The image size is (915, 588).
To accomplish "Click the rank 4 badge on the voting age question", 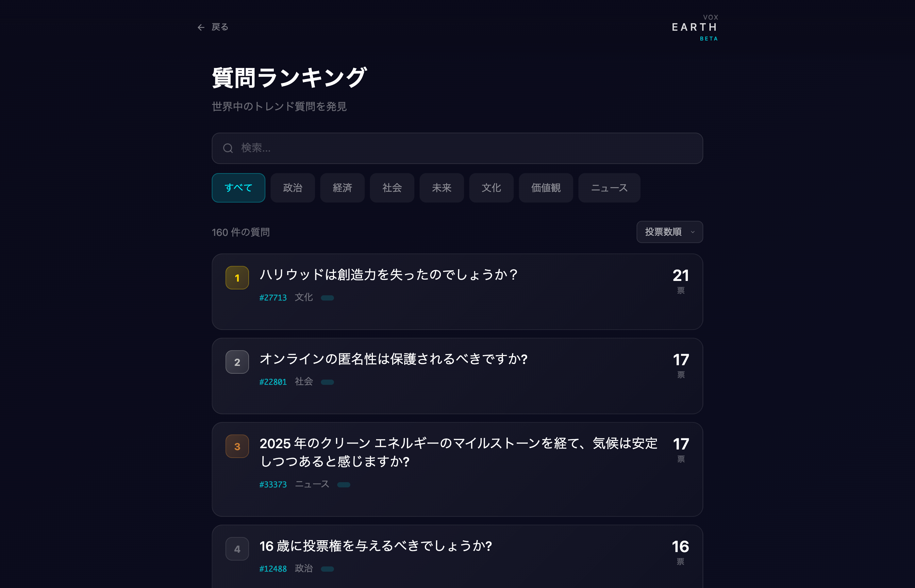I will point(237,549).
